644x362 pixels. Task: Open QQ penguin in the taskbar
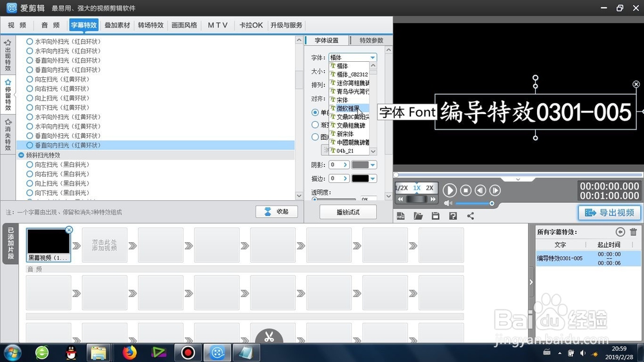71,352
